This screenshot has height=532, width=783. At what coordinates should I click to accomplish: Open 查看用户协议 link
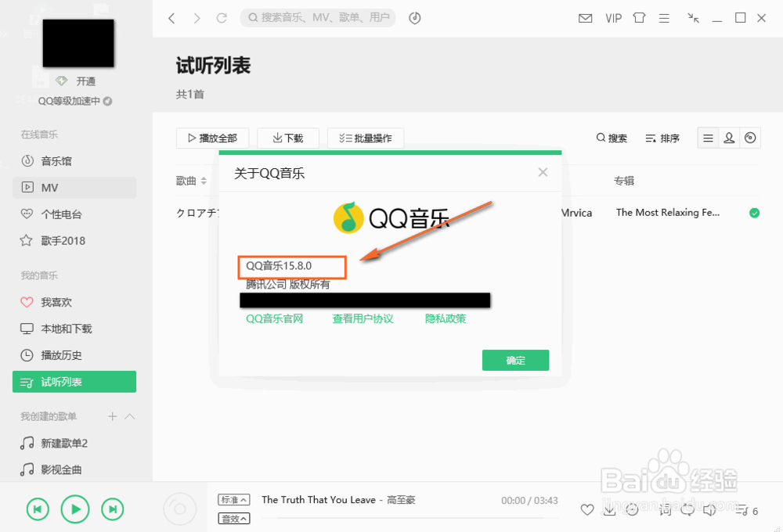(x=363, y=319)
